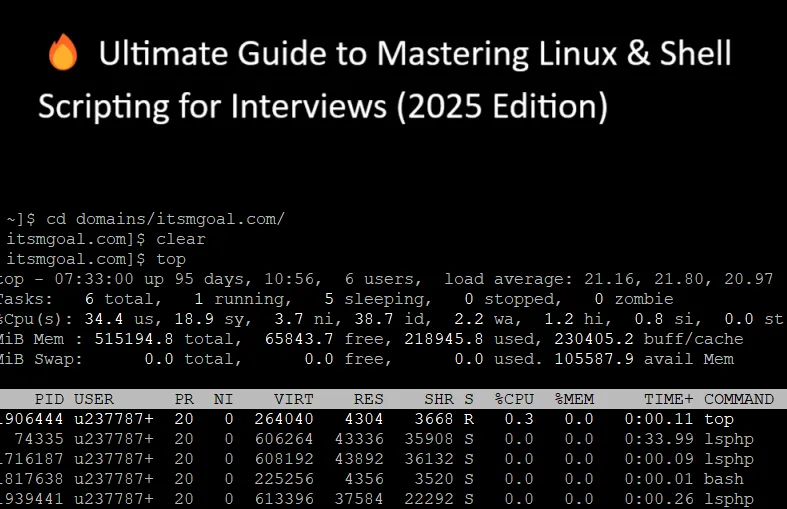Click the SHR column header
The image size is (787, 509).
point(439,399)
